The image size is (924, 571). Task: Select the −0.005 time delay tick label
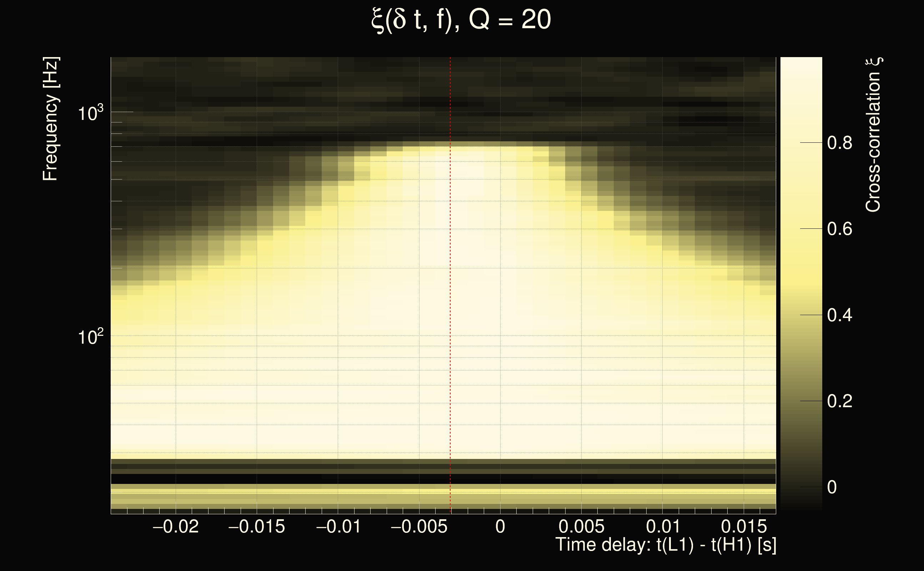(419, 526)
